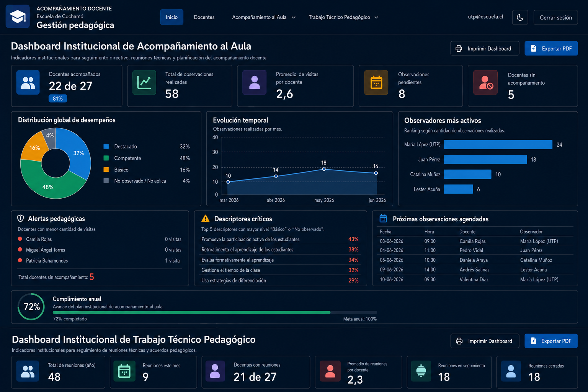Click the 03-06-2026 scheduled observation date

pos(391,241)
